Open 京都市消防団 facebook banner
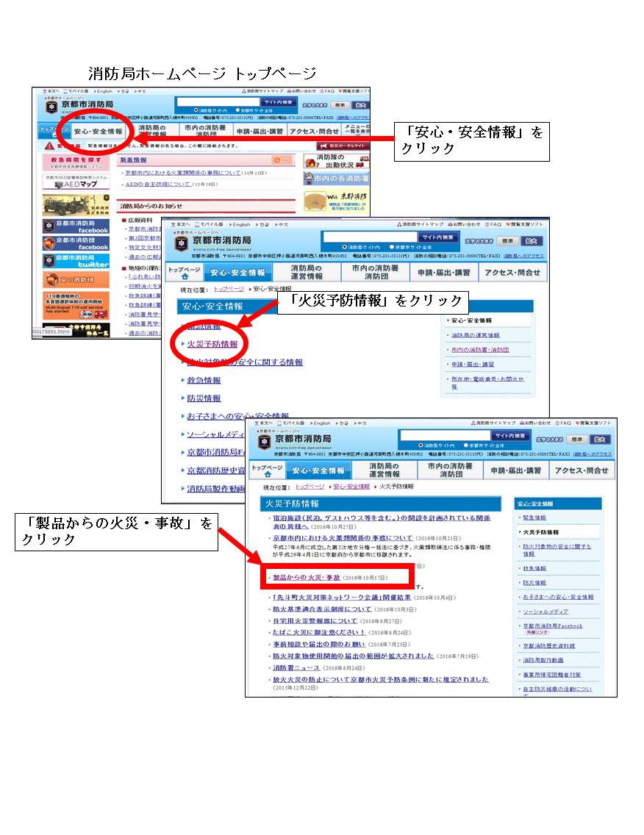The width and height of the screenshot is (644, 835). click(x=76, y=243)
